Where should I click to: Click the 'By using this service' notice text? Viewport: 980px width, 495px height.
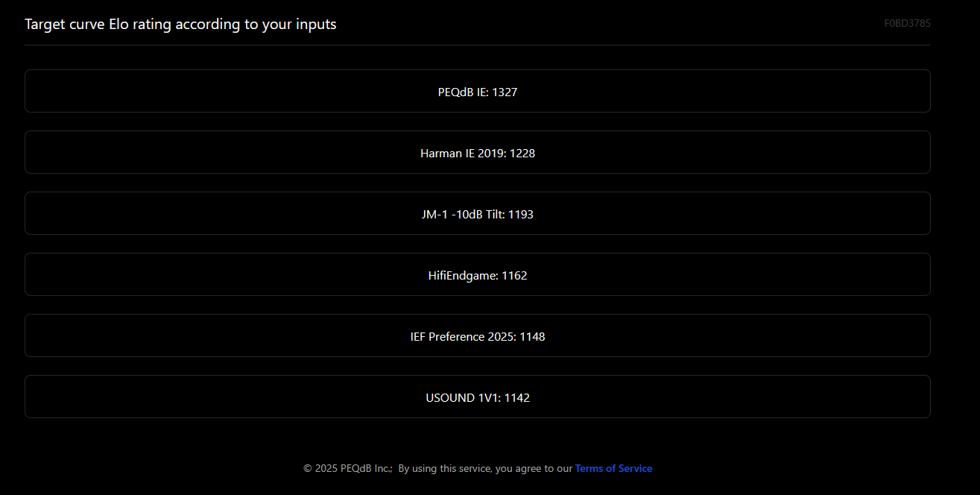[x=485, y=468]
